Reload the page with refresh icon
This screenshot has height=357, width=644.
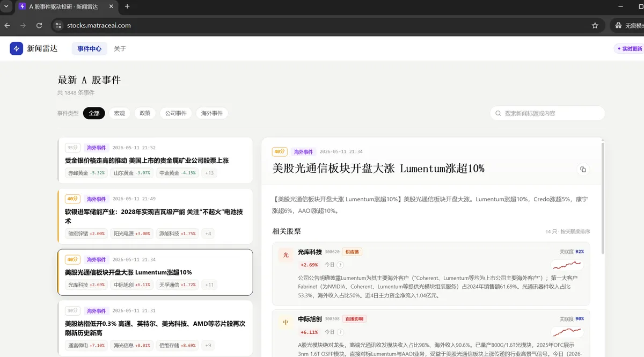[39, 25]
